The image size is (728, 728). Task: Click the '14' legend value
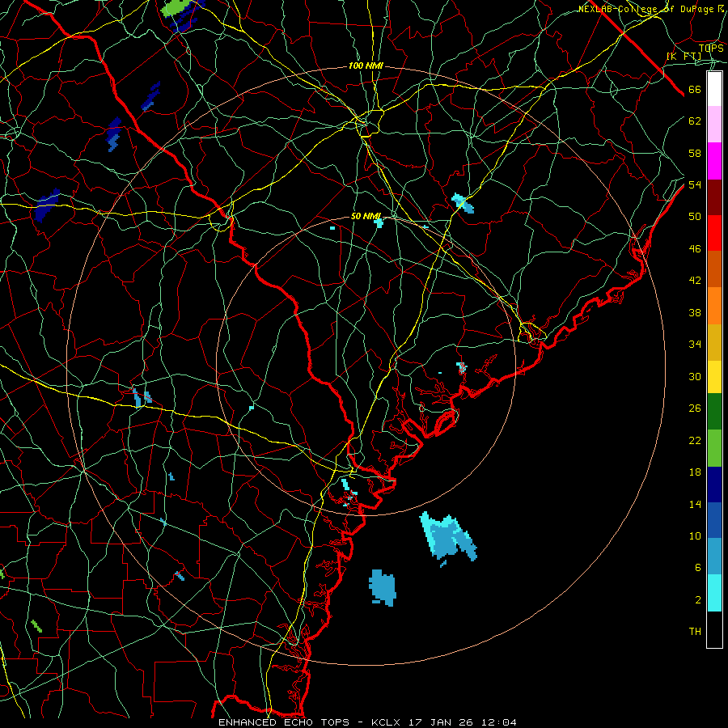click(x=695, y=504)
